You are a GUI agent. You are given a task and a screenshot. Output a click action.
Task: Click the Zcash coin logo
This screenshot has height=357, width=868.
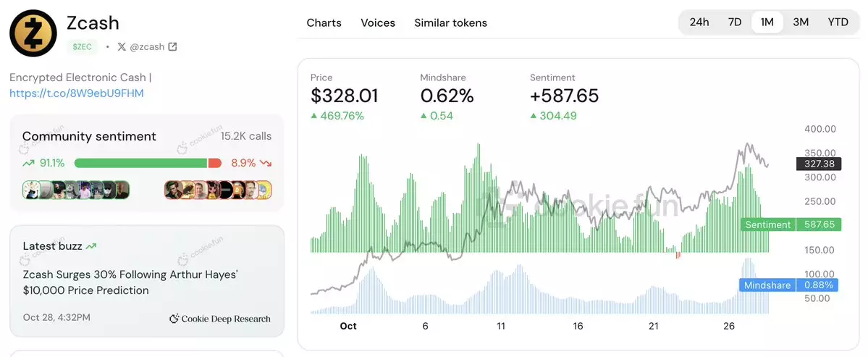[33, 33]
